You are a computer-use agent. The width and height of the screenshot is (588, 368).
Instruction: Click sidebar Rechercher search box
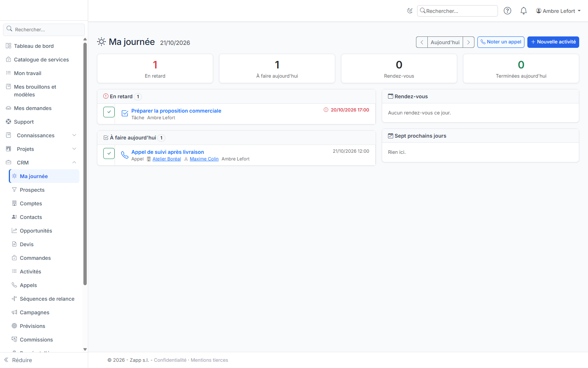click(44, 29)
